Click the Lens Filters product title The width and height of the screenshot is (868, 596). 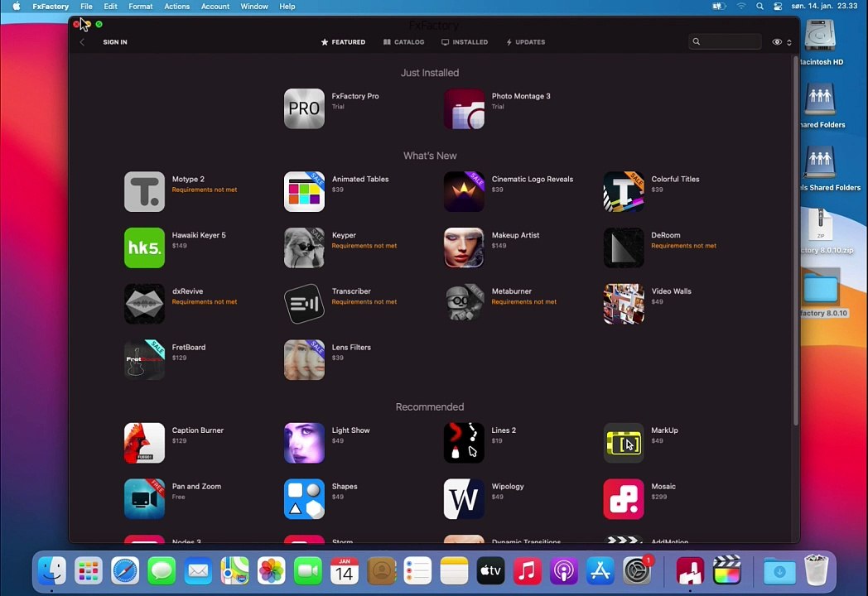[351, 348]
